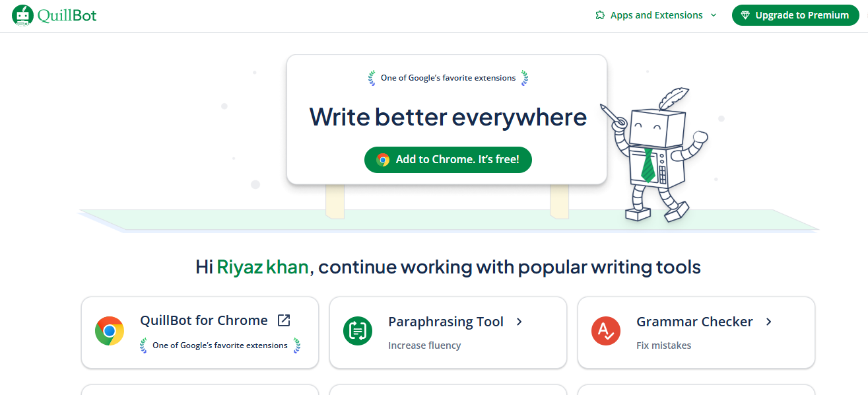Click the Chrome logo in QuillBot for Chrome card
This screenshot has height=395, width=868.
point(110,331)
